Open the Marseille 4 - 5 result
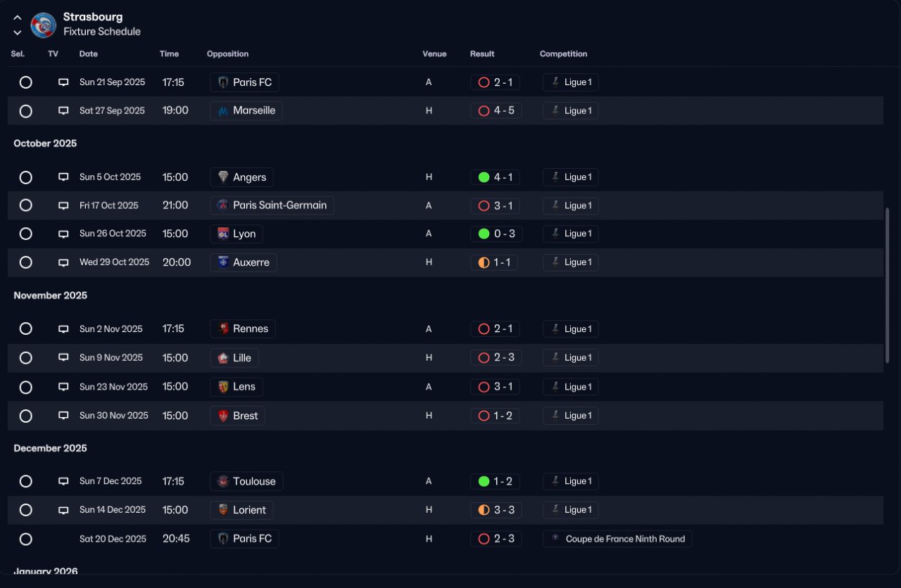This screenshot has width=901, height=588. coord(496,110)
